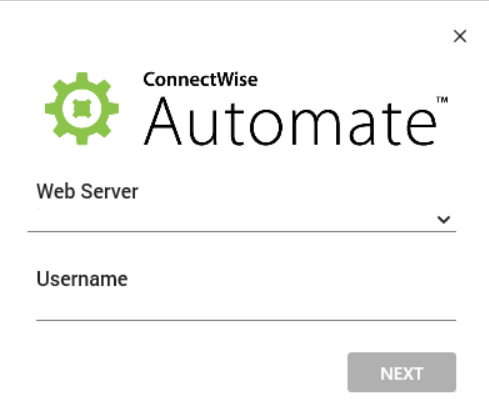The height and width of the screenshot is (405, 489).
Task: Click the green gear Automate logo
Action: [82, 109]
